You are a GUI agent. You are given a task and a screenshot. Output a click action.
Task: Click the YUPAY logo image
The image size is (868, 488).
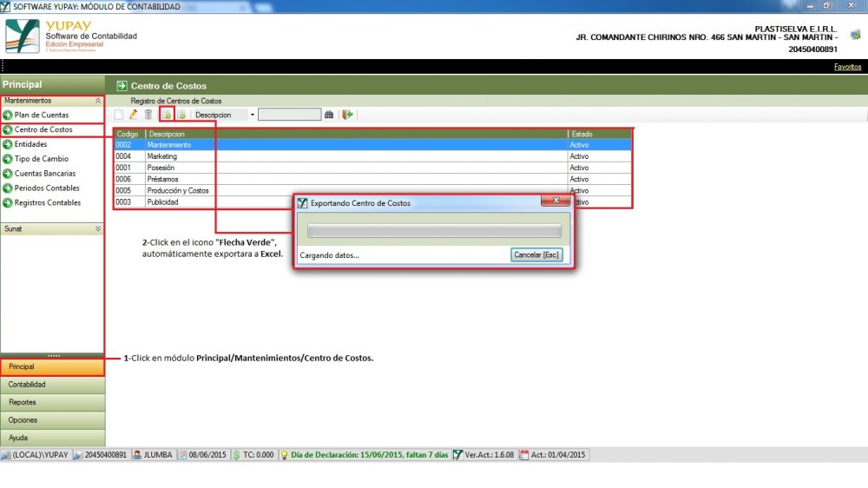pos(23,36)
